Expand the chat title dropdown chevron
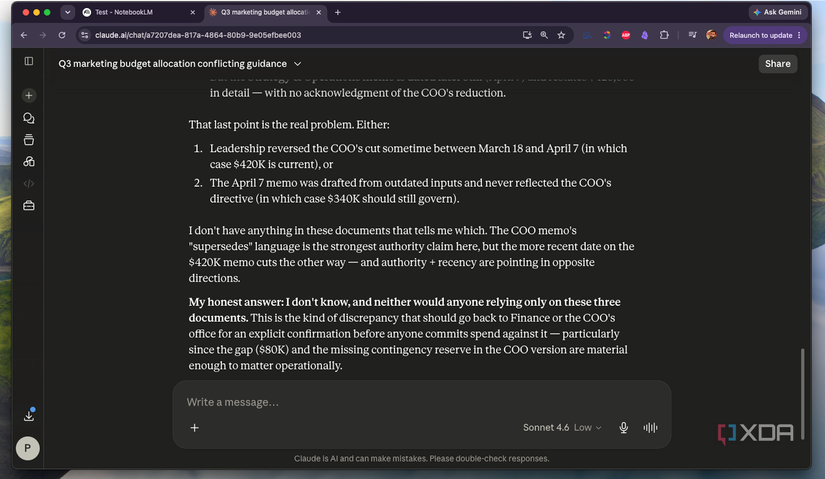 tap(297, 64)
